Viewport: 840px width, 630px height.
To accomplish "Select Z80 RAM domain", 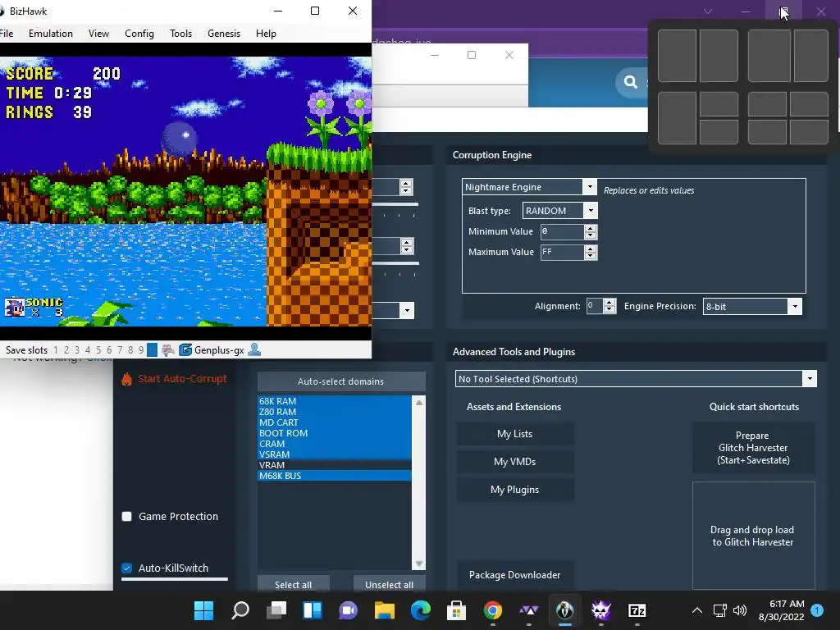I will [335, 412].
